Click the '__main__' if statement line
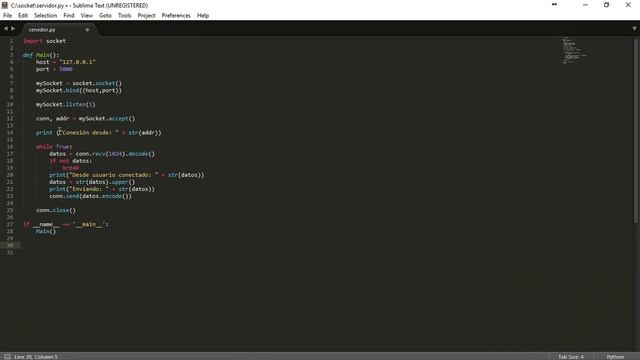 (66, 224)
